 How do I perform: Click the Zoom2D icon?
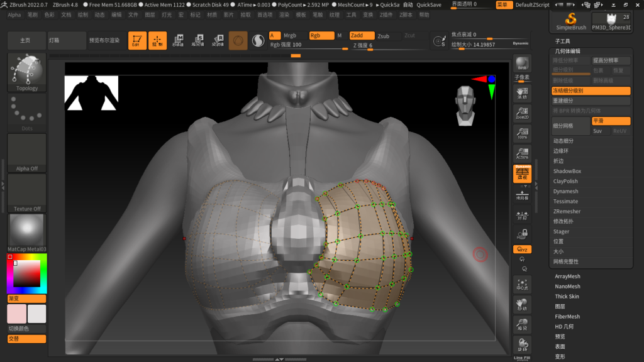(522, 113)
